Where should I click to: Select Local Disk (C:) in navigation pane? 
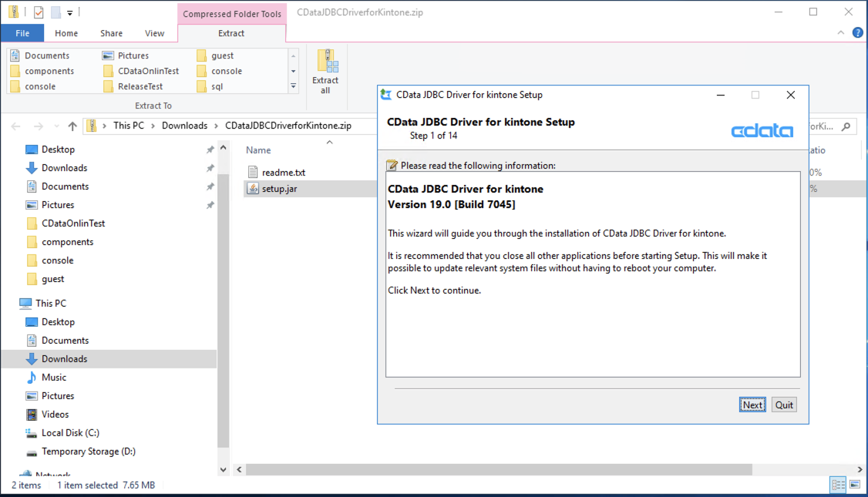70,433
